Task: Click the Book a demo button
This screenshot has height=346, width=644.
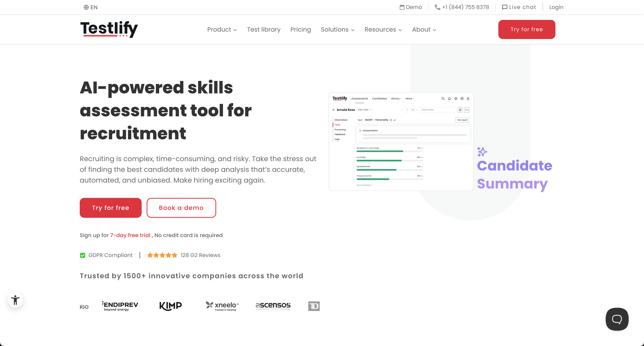Action: [181, 208]
